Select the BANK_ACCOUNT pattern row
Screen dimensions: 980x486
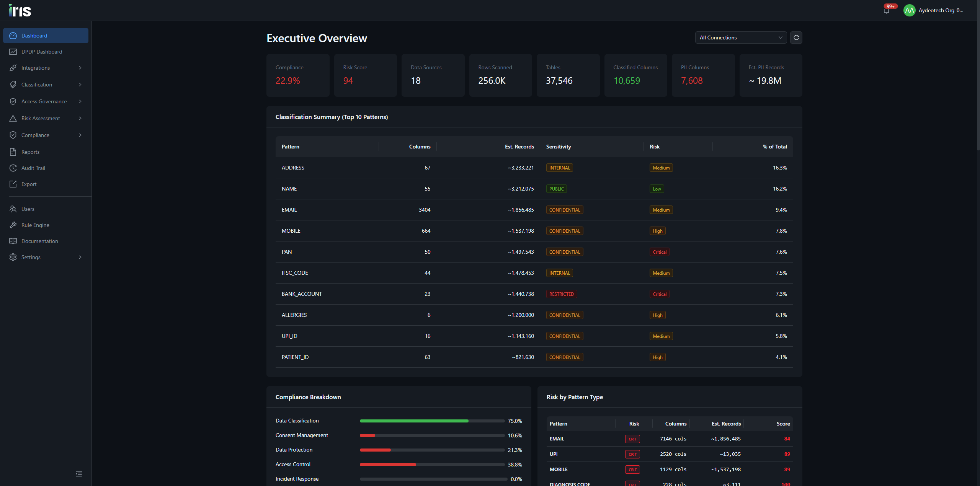[534, 294]
